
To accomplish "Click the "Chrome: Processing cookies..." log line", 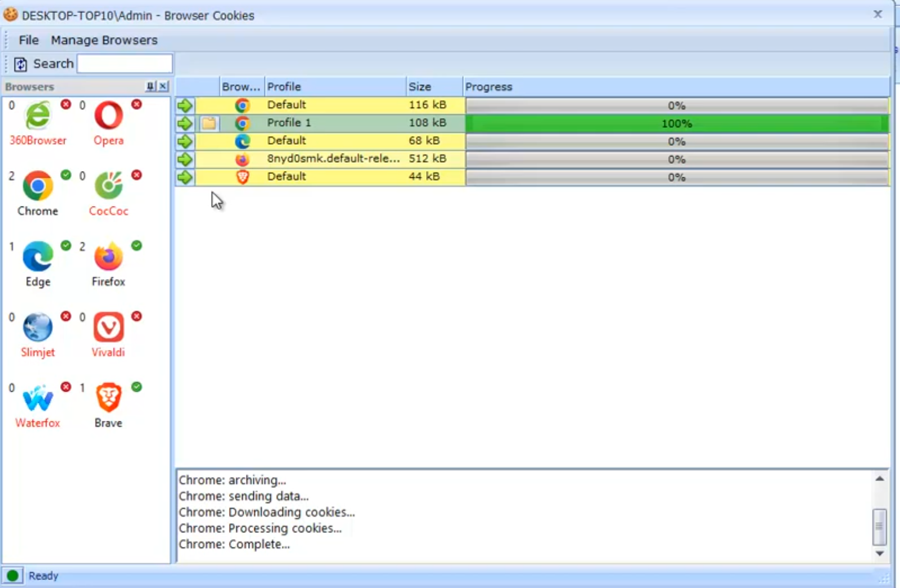I will pyautogui.click(x=260, y=529).
